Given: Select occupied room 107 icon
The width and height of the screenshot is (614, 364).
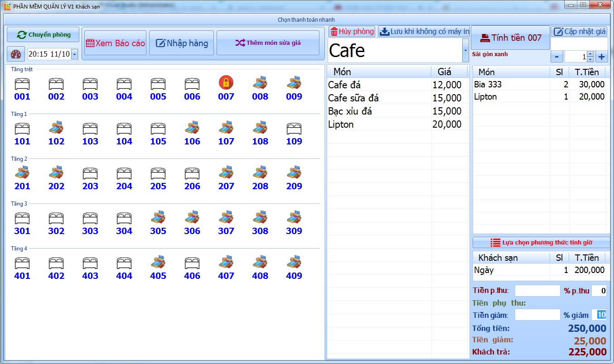Looking at the screenshot, I should click(x=226, y=127).
